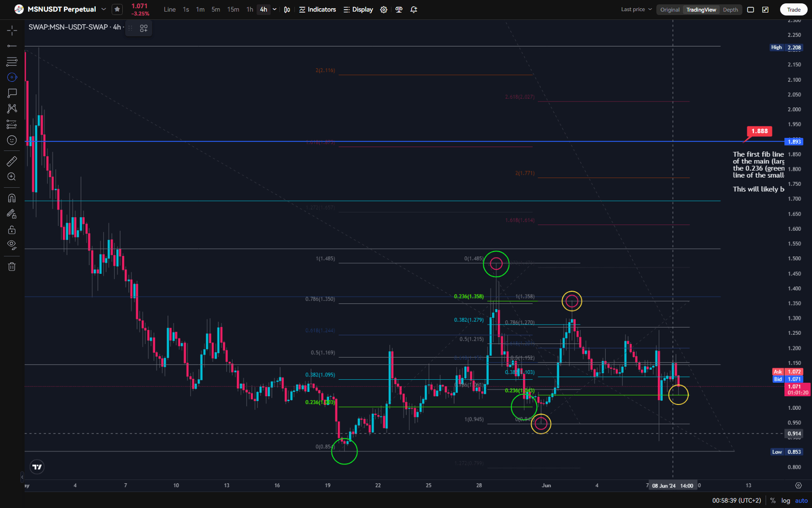Select the 1h timeframe
Image resolution: width=812 pixels, height=508 pixels.
click(250, 10)
